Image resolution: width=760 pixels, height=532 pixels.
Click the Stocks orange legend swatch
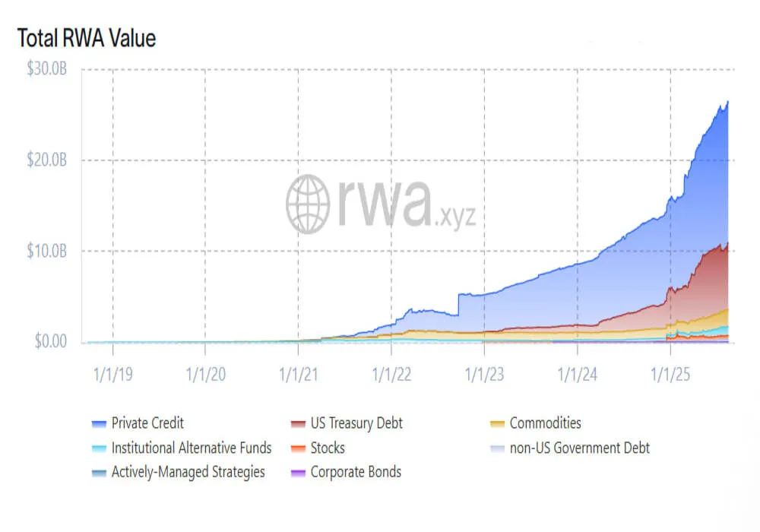(x=298, y=448)
